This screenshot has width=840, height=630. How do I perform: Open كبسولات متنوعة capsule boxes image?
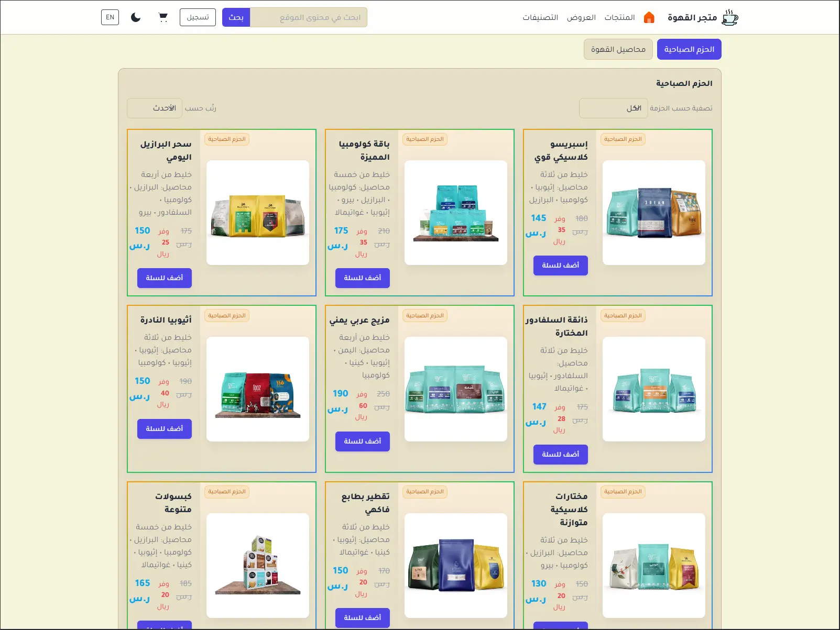tap(257, 565)
